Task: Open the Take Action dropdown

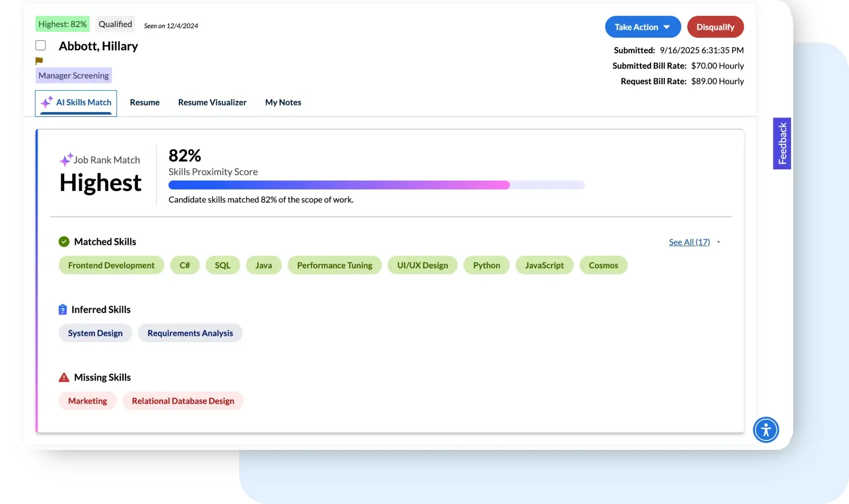Action: coord(643,27)
